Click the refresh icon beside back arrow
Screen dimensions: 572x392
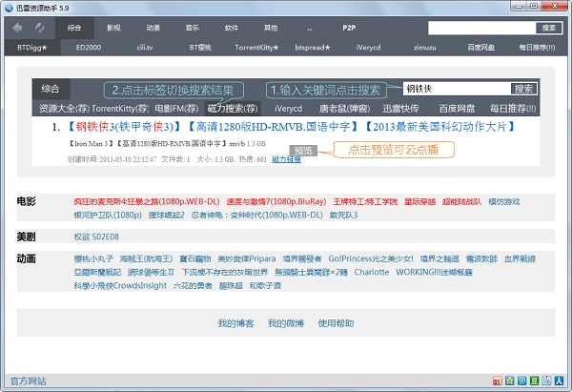tap(39, 28)
